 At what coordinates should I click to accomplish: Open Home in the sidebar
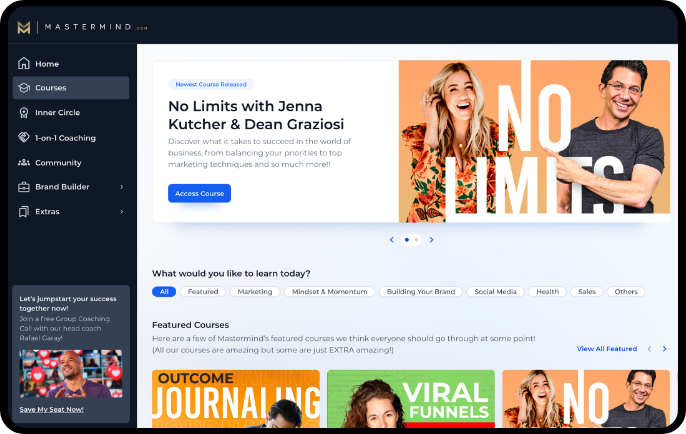pyautogui.click(x=71, y=64)
